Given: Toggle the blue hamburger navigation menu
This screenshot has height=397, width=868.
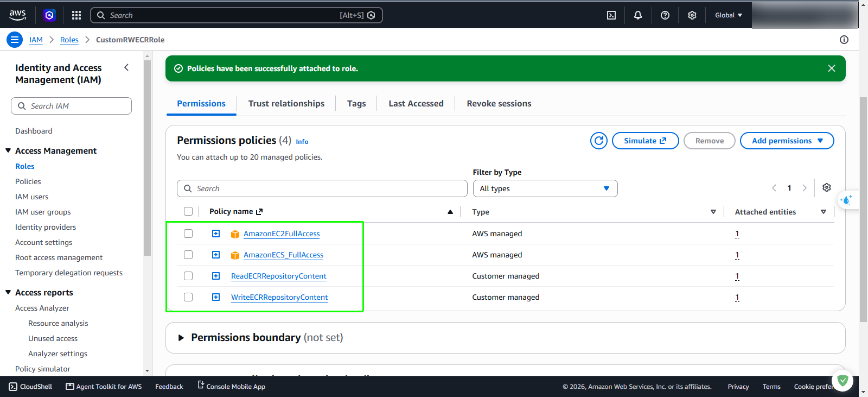Looking at the screenshot, I should coord(15,40).
